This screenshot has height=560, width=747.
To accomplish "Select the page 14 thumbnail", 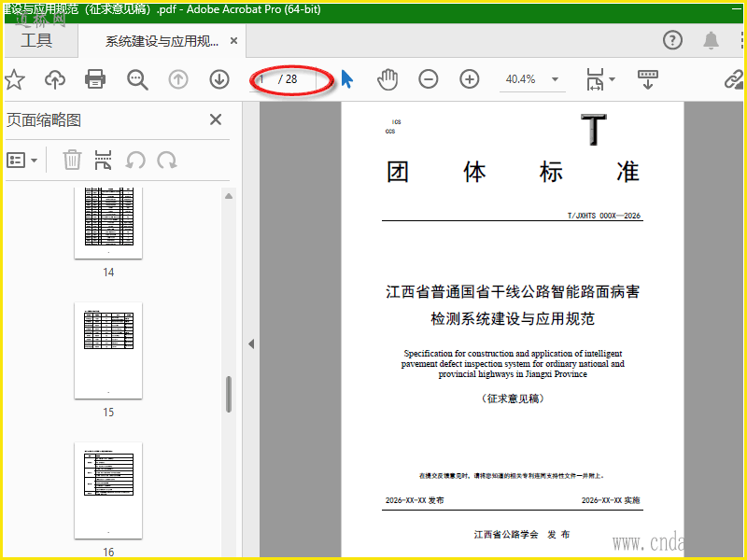I will point(108,223).
